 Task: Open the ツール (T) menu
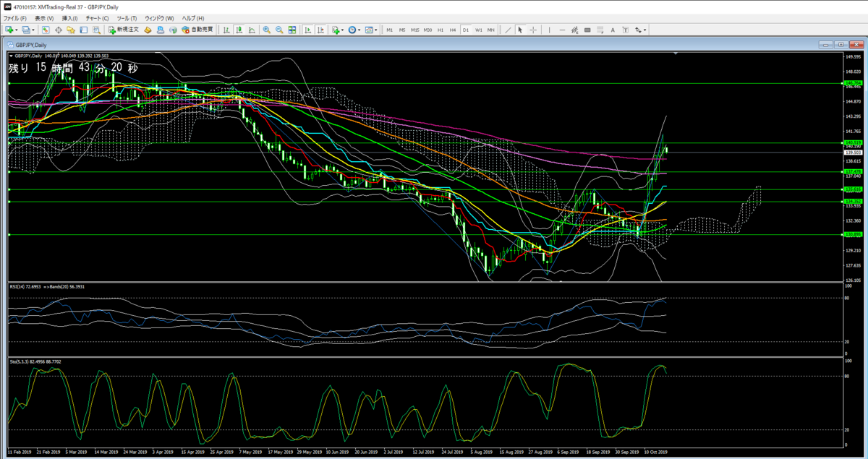[127, 17]
